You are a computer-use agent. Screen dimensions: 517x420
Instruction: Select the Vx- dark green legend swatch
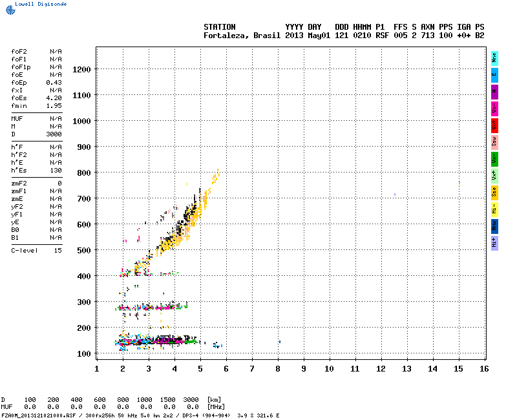(494, 159)
